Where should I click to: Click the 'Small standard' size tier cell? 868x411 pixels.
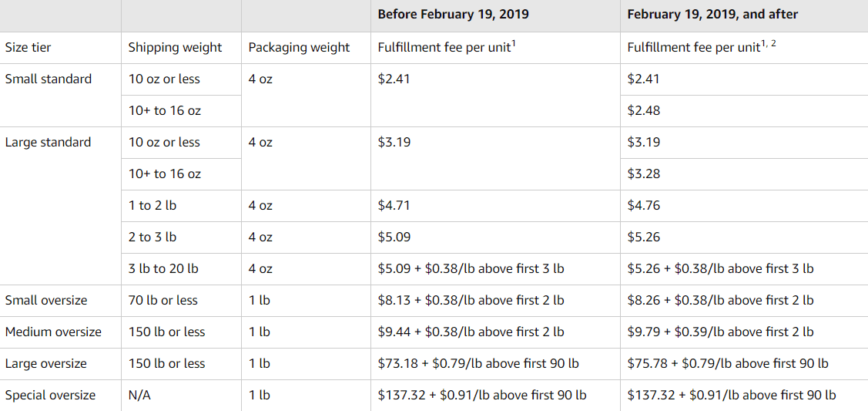[x=48, y=79]
